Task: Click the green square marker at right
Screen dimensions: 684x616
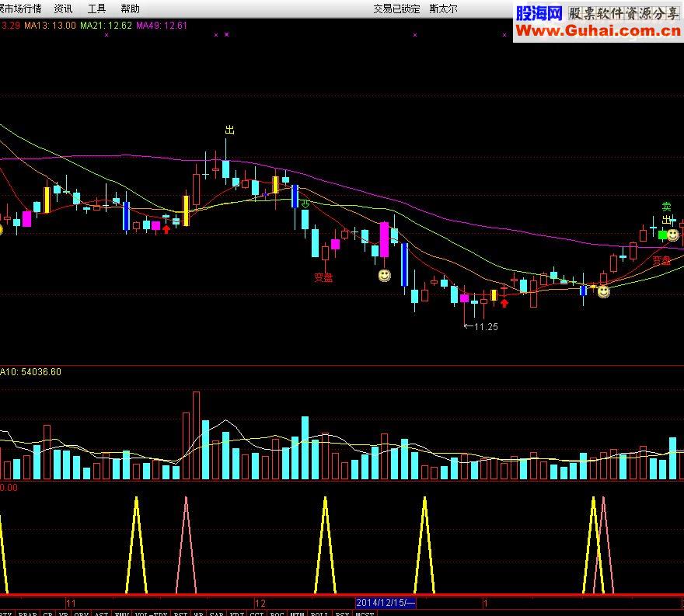Action: pos(662,235)
